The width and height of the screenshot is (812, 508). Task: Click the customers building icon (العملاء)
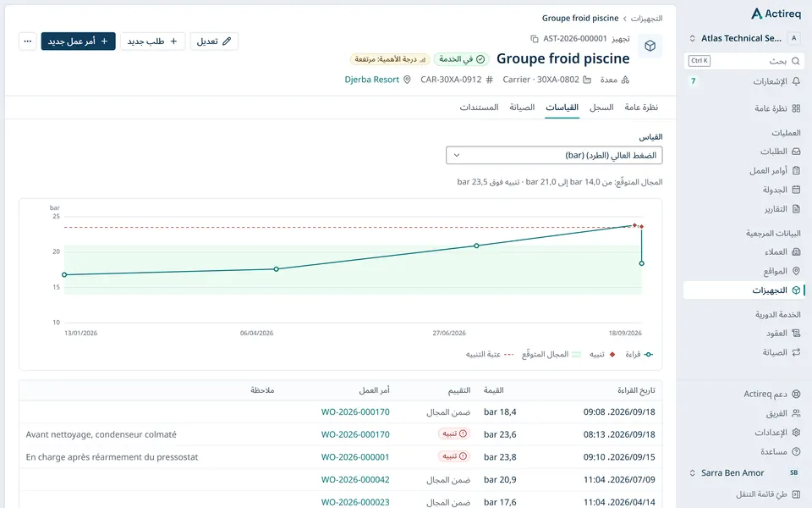click(x=796, y=252)
